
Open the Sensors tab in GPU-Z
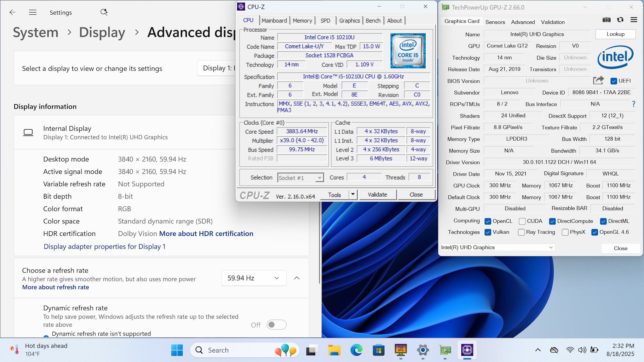(x=495, y=22)
